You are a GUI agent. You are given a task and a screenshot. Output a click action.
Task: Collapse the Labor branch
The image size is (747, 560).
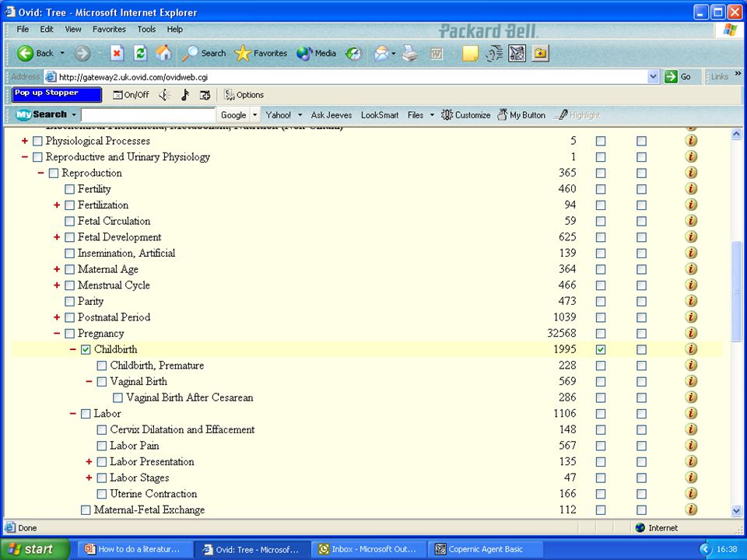coord(73,413)
